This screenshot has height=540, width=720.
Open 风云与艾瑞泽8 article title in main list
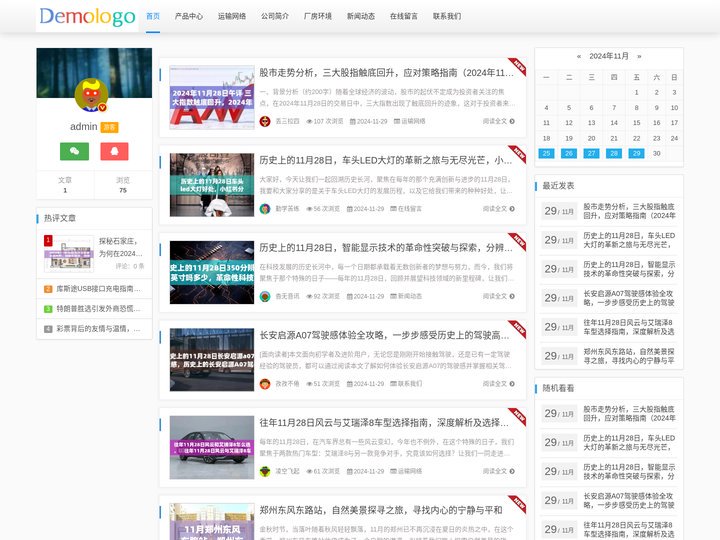click(384, 422)
